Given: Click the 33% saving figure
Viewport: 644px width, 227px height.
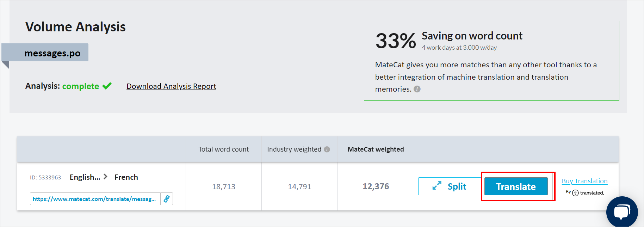Looking at the screenshot, I should [396, 41].
